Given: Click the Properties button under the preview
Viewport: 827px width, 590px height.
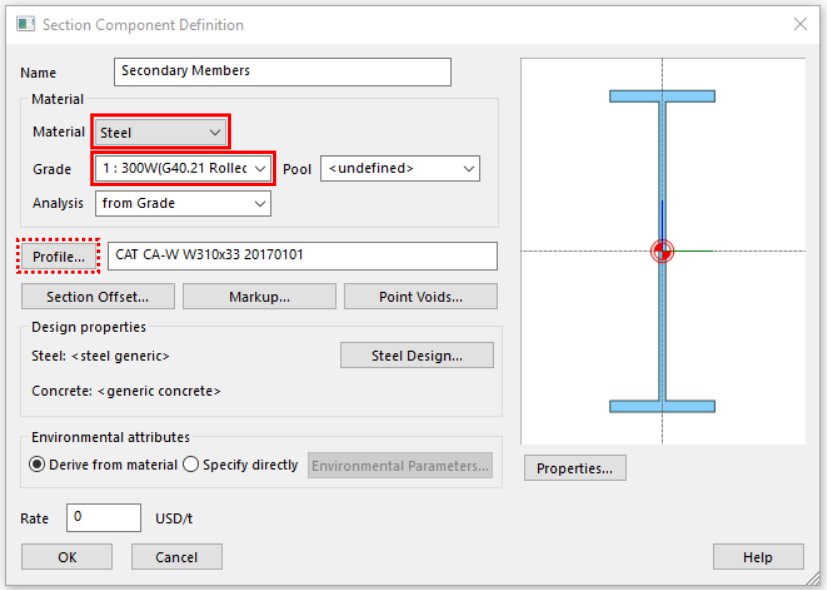Looking at the screenshot, I should click(x=574, y=467).
